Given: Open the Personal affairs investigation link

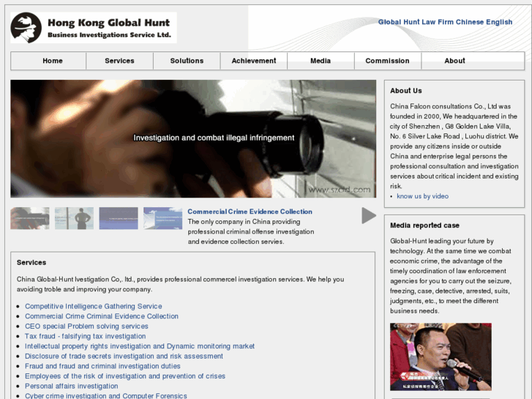Looking at the screenshot, I should (71, 386).
